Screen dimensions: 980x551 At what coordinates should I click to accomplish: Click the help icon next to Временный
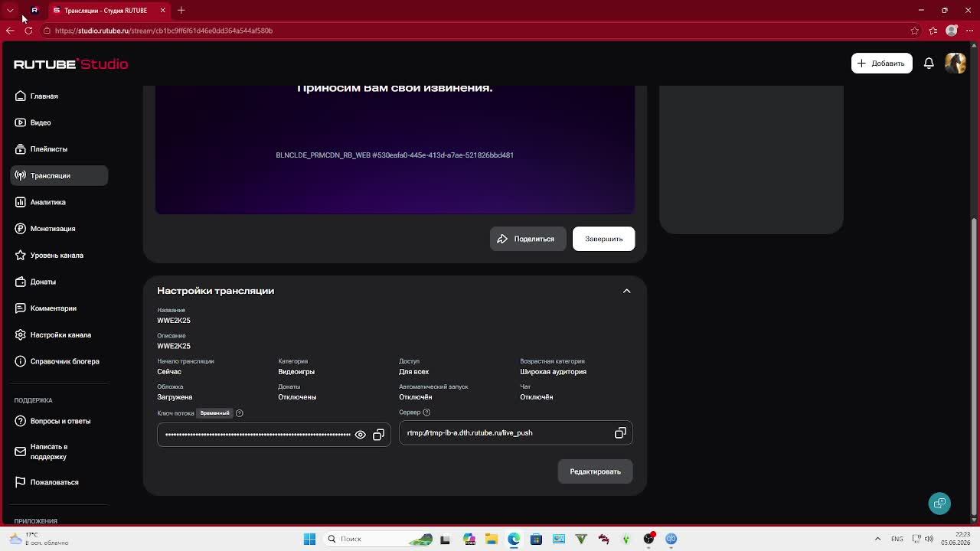coord(239,413)
